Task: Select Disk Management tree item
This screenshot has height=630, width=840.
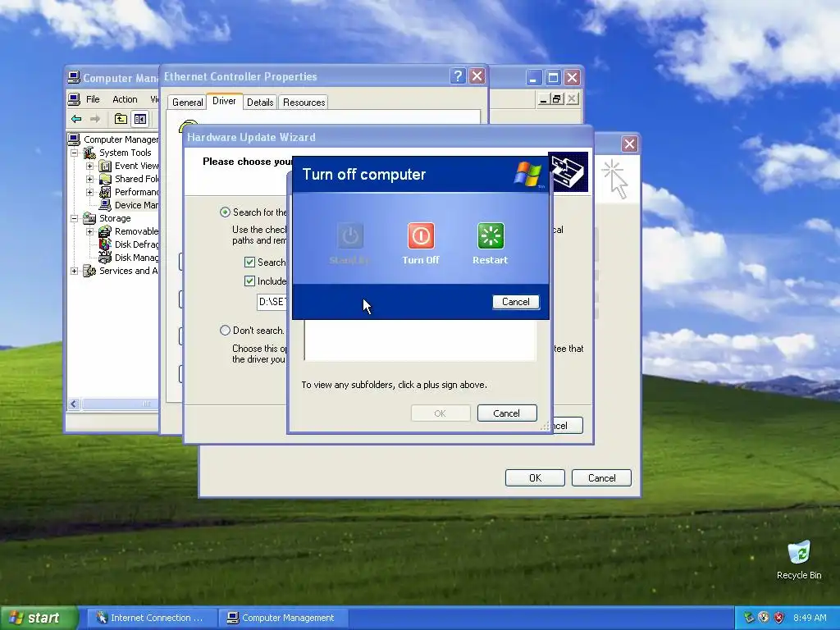Action: tap(136, 258)
